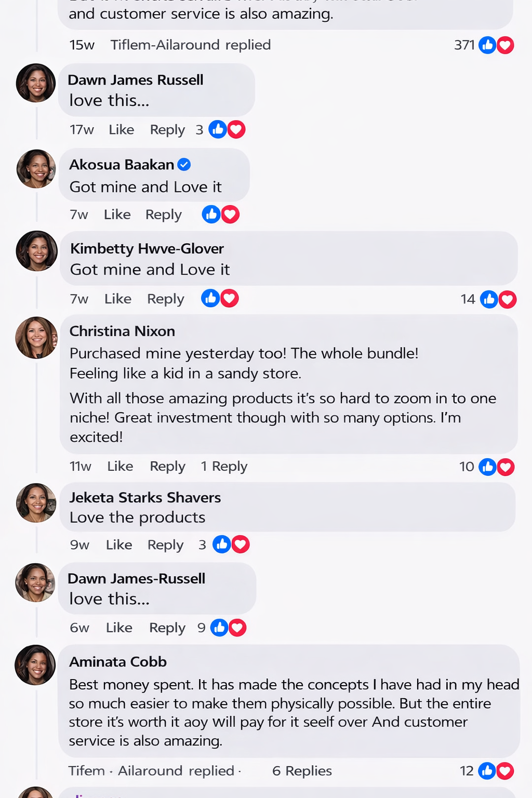Click thumbs-up icon beside 14 reactions count

pyautogui.click(x=489, y=299)
